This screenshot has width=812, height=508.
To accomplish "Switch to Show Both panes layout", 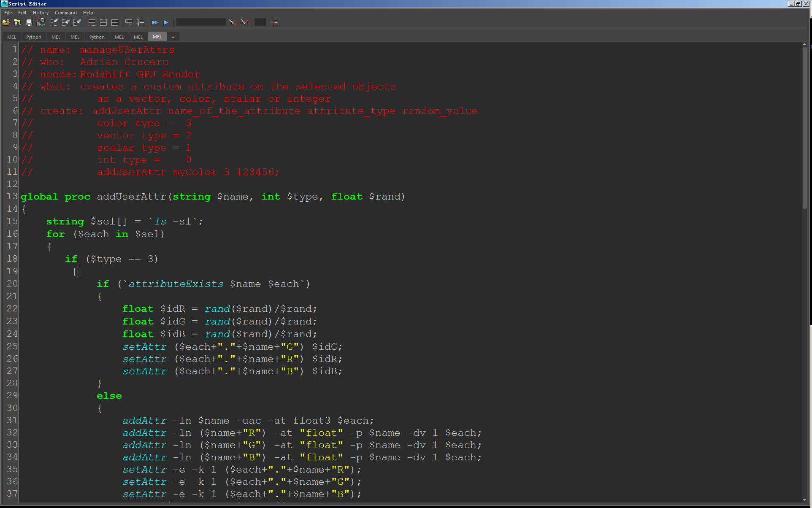I will pos(115,22).
